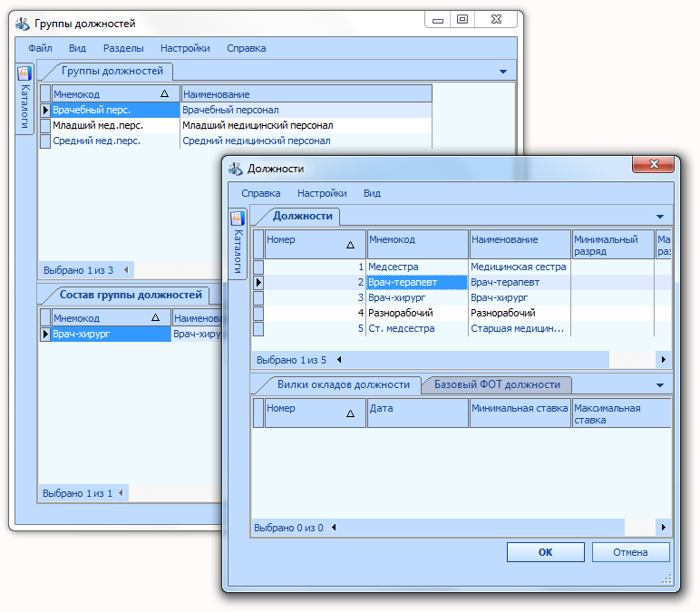Open Настройки menu in Группы должностей window
This screenshot has height=612, width=700.
point(185,48)
